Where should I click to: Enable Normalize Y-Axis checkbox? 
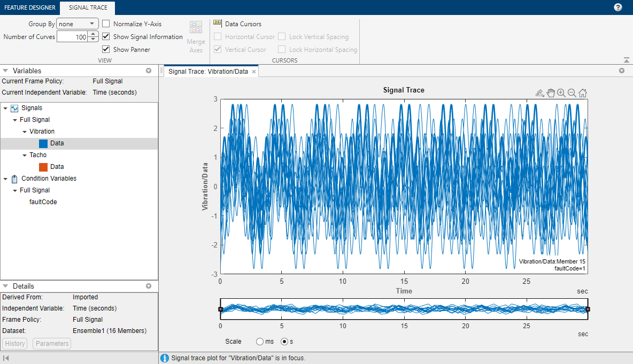pyautogui.click(x=106, y=24)
